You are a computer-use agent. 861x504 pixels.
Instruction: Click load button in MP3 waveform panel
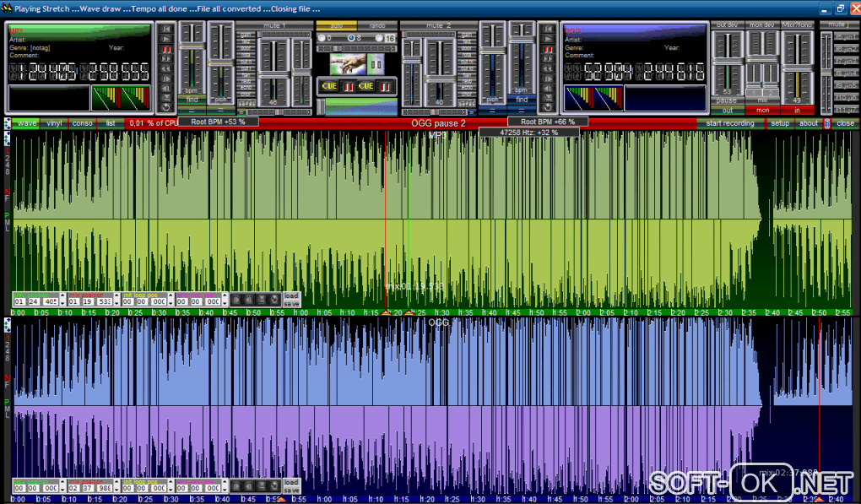point(291,295)
